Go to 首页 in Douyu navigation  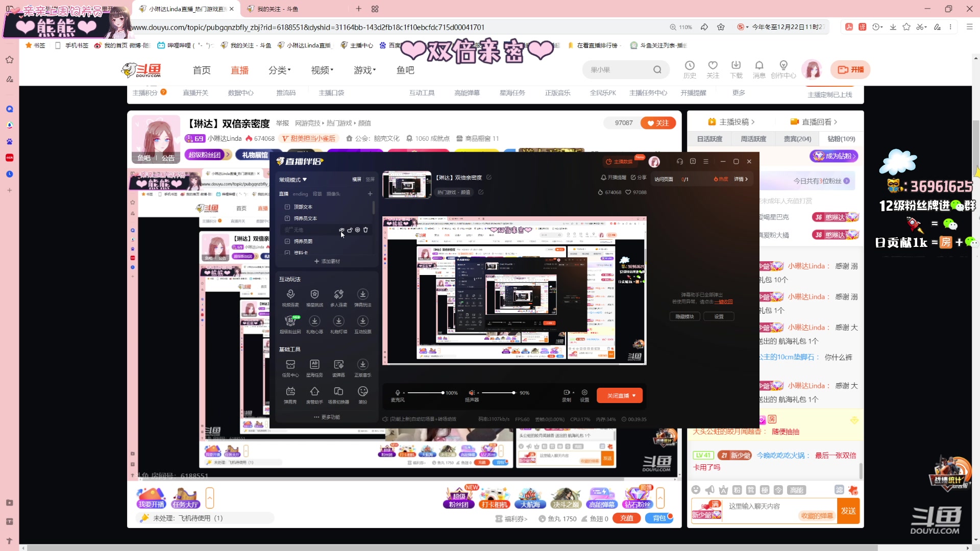(x=202, y=70)
